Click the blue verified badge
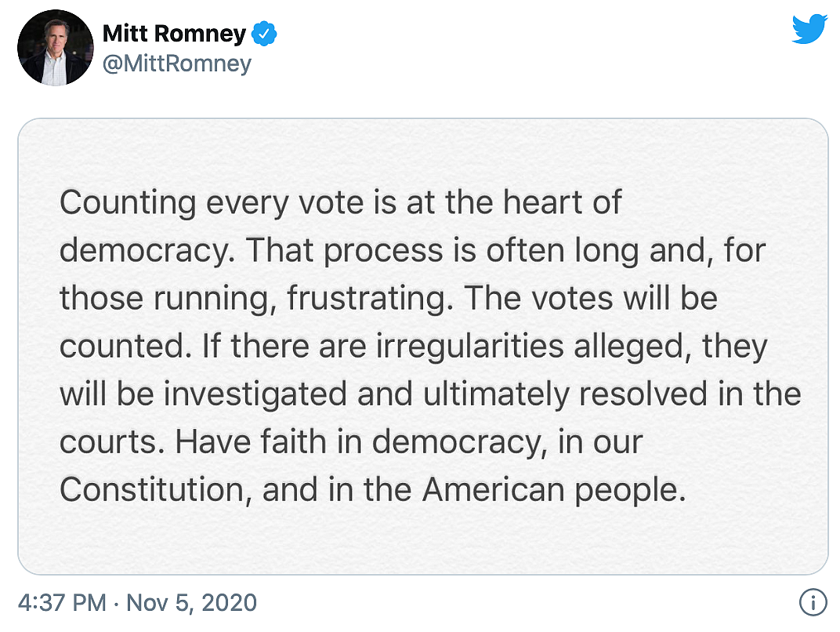 pyautogui.click(x=264, y=34)
